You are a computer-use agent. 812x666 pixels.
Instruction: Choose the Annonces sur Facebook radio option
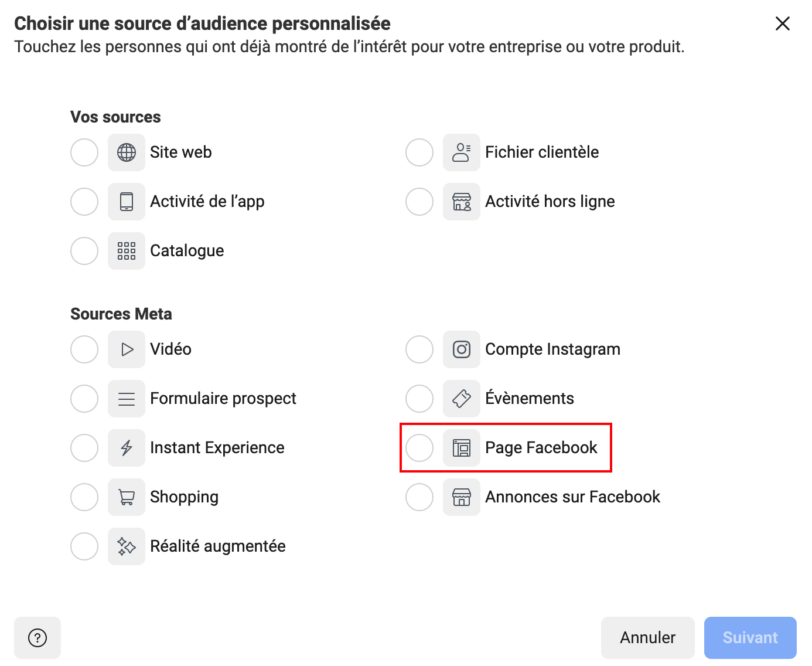pyautogui.click(x=419, y=497)
